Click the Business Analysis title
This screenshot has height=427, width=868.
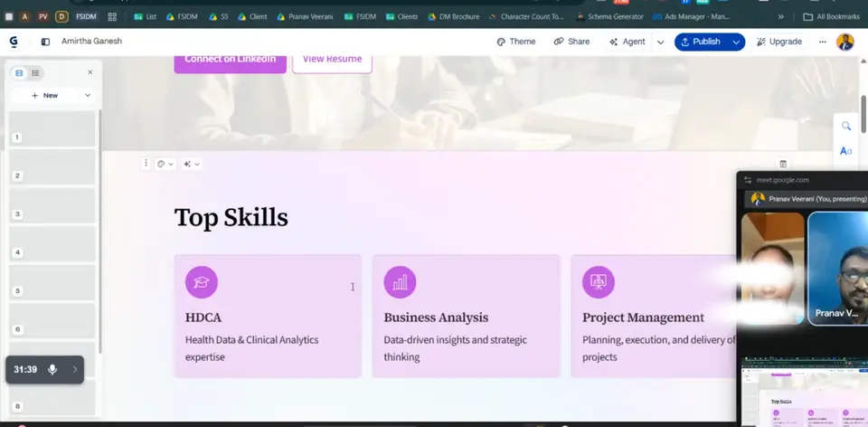pos(436,318)
